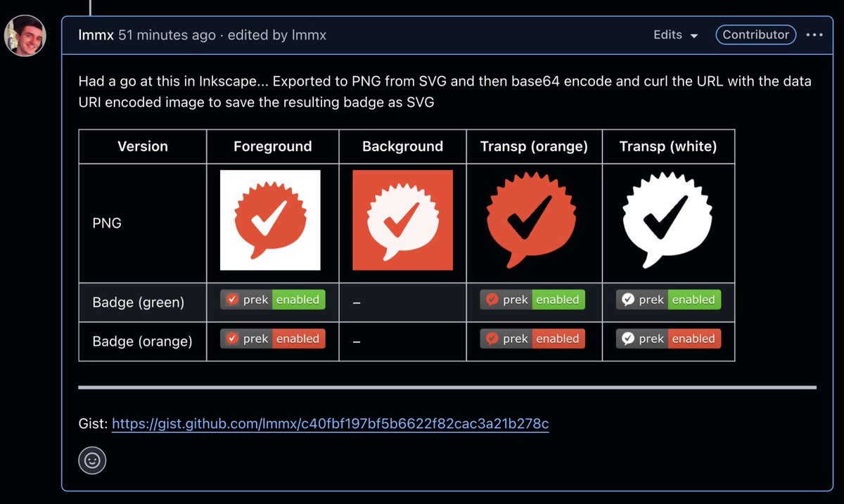Select the 'Badge (green)' row label
Screen dimensions: 844x504
(139, 302)
